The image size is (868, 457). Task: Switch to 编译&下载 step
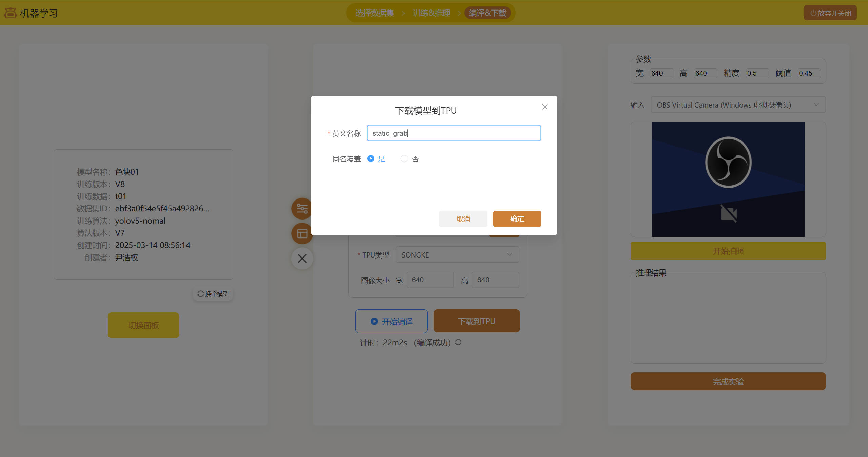[487, 13]
